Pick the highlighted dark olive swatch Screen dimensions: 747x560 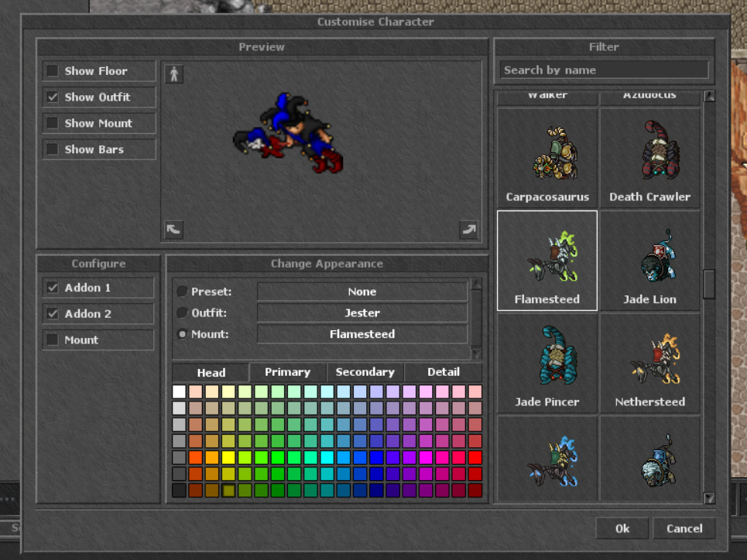228,490
